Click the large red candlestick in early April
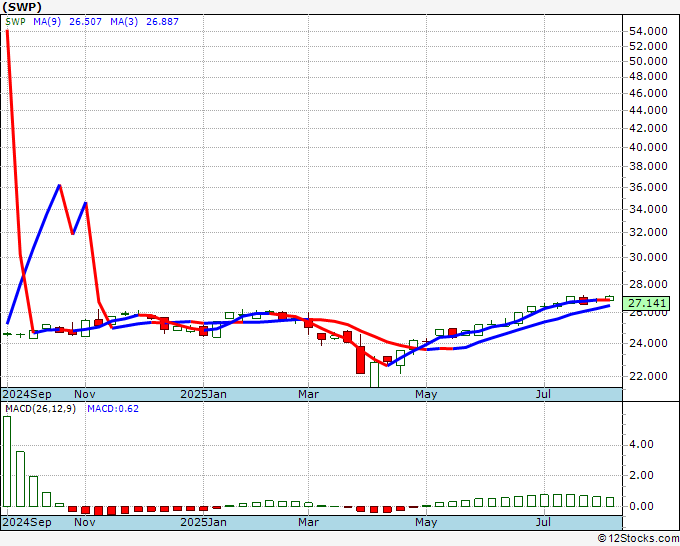680x546 pixels. (x=360, y=360)
